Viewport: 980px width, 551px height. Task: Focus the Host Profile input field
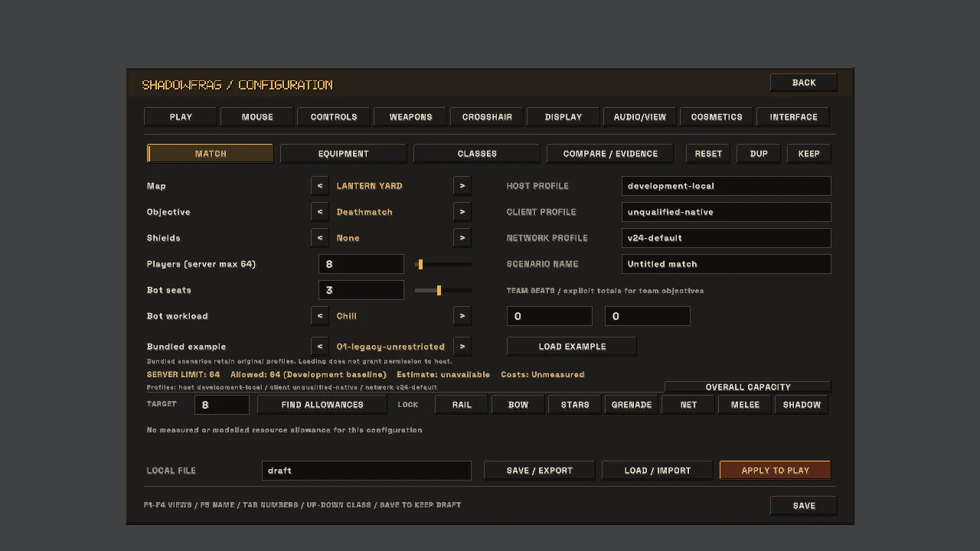click(x=727, y=186)
